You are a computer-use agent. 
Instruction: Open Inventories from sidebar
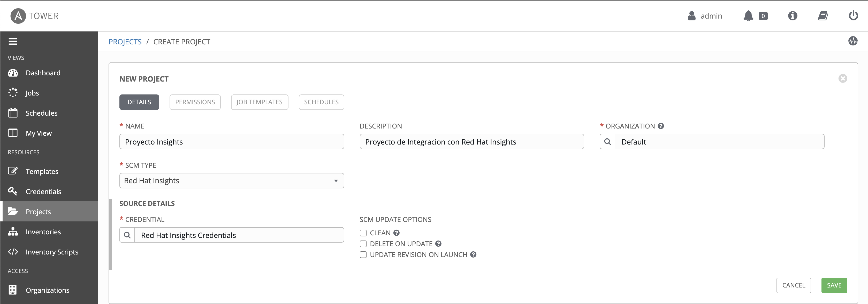coord(49,232)
